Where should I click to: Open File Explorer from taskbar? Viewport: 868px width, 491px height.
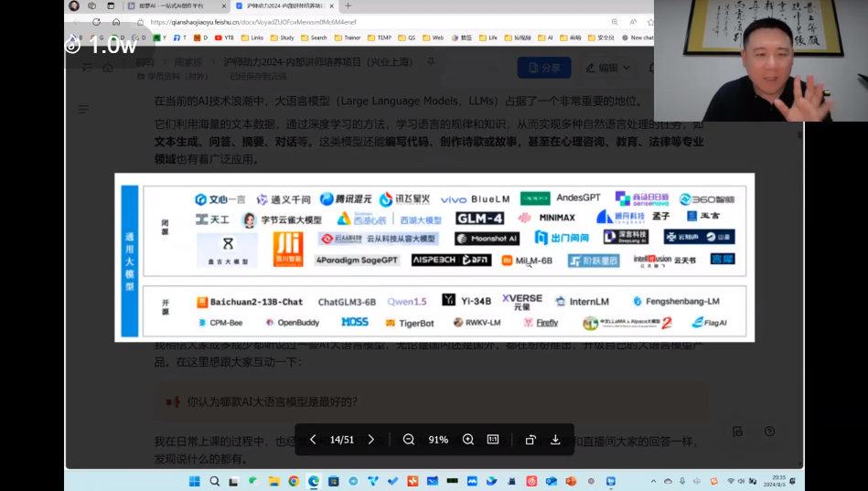(274, 481)
